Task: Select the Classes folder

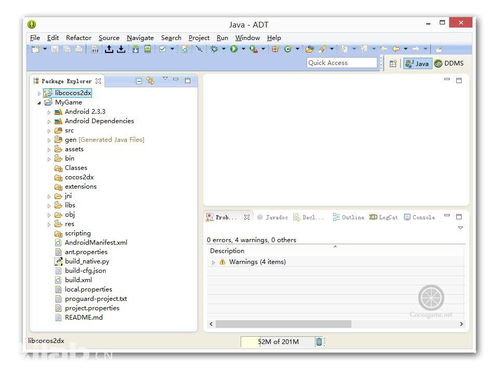Action: (x=71, y=168)
